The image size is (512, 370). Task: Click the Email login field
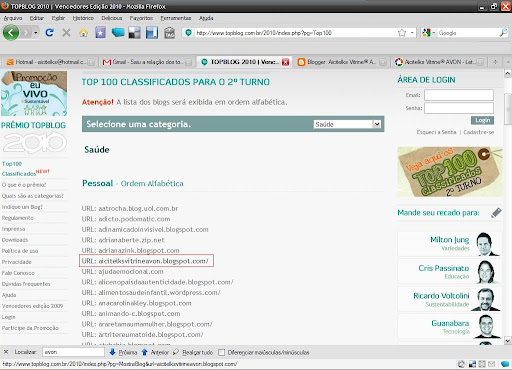pos(459,95)
